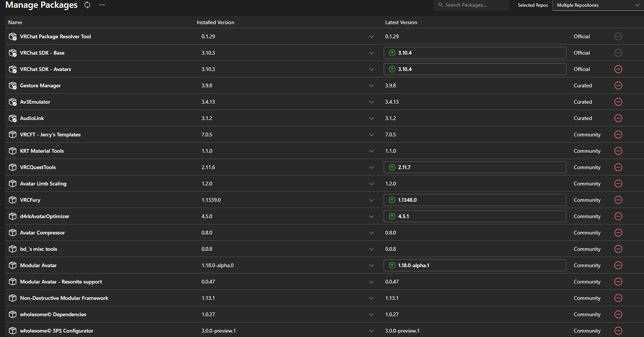Remove the VRCFury package
Viewport: 644px width, 337px height.
coord(618,200)
